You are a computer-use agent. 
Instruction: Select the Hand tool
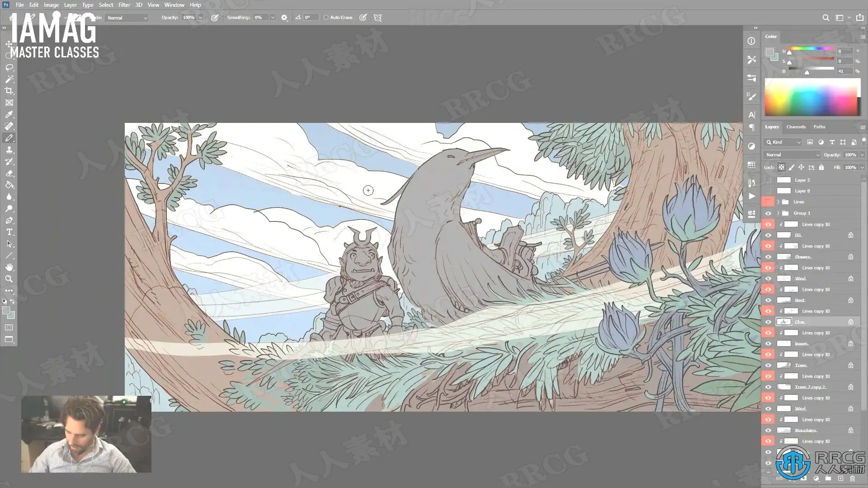coord(9,267)
